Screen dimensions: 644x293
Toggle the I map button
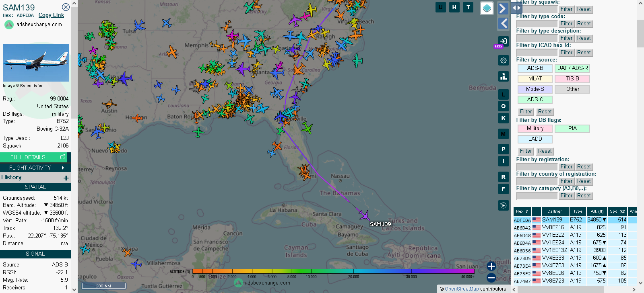pyautogui.click(x=503, y=161)
